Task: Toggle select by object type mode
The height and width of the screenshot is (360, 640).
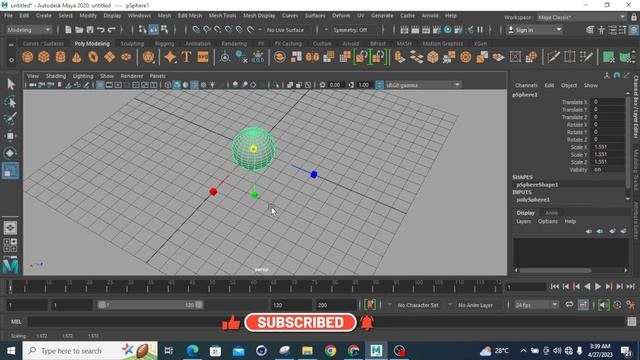Action: (x=153, y=29)
